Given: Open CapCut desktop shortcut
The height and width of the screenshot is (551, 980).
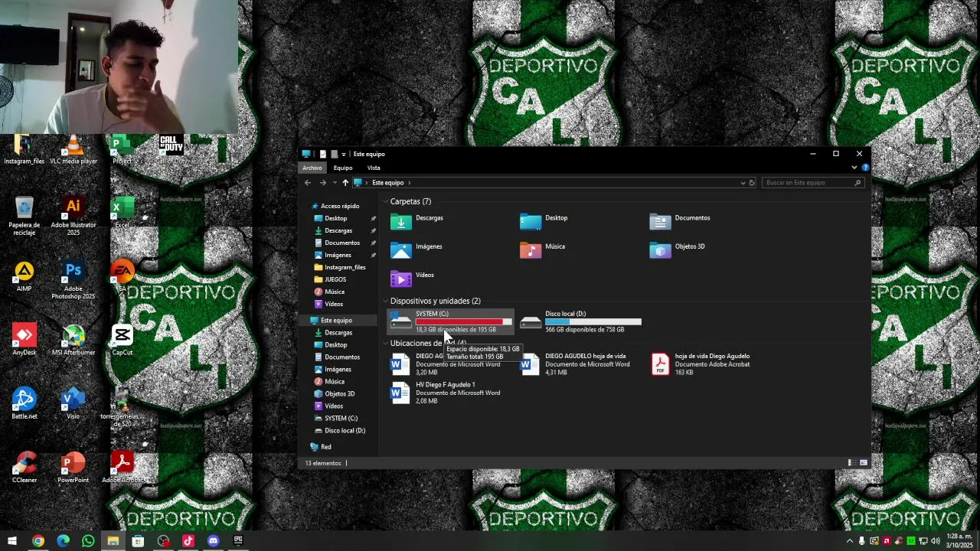Looking at the screenshot, I should pyautogui.click(x=122, y=340).
